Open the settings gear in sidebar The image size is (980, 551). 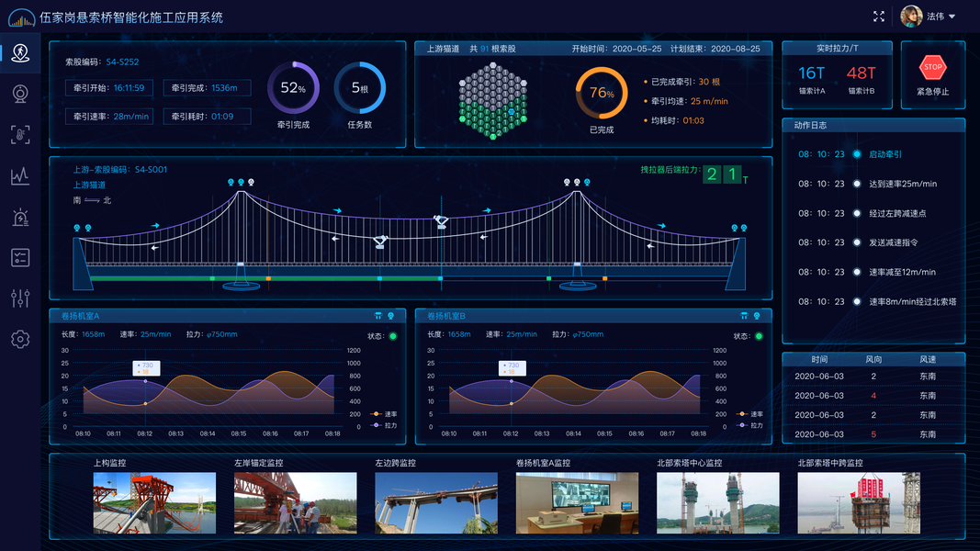[x=20, y=339]
